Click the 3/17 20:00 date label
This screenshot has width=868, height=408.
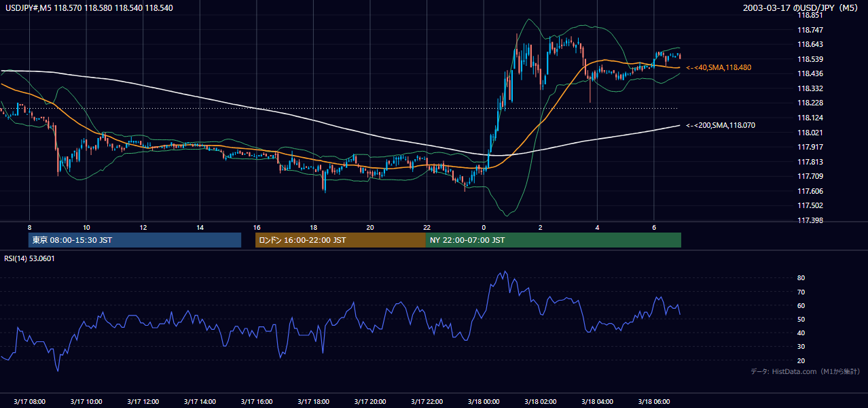(x=369, y=402)
